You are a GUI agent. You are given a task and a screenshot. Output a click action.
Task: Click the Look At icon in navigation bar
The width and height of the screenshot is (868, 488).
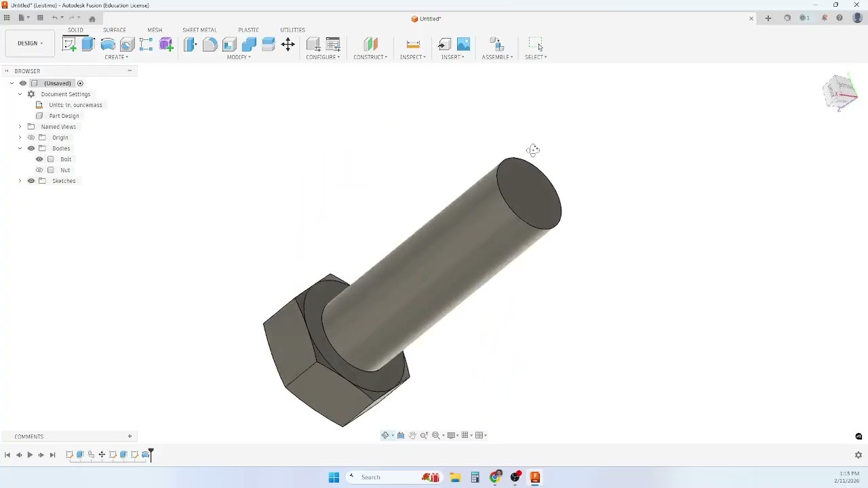(401, 435)
